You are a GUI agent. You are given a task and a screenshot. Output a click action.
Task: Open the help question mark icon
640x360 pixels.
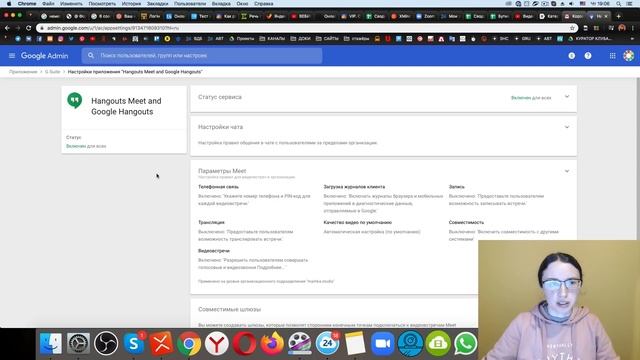point(588,56)
